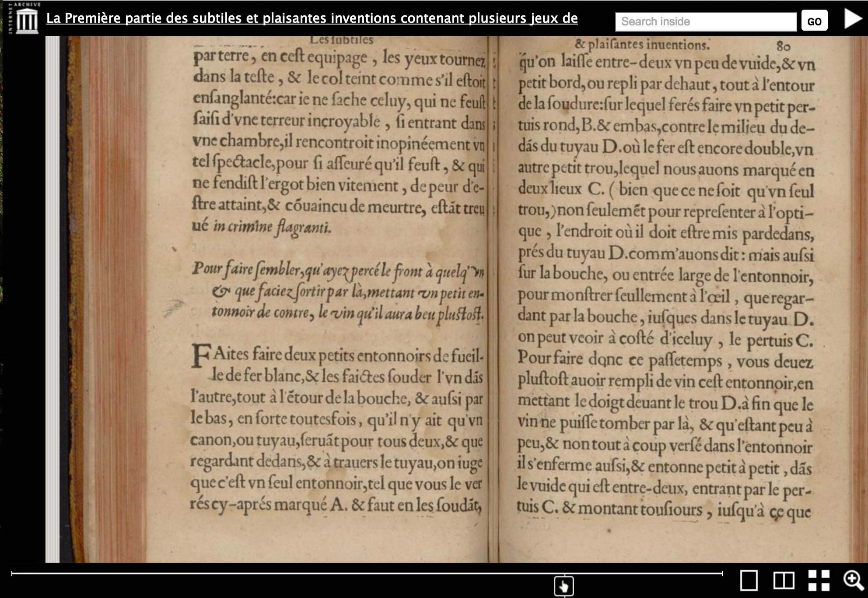
Task: Open the Internet Archive logo home
Action: coord(24,18)
